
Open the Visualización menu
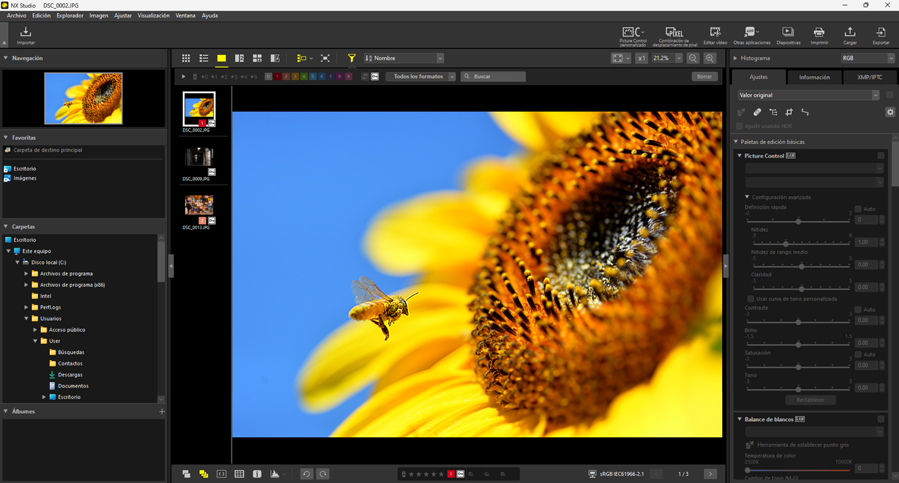[153, 16]
